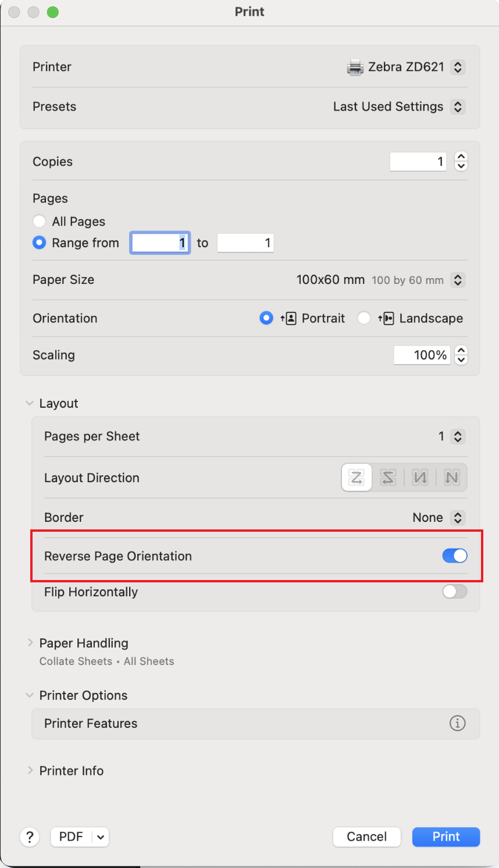Screen dimensions: 499x868
Task: Select the left-to-right layout direction icon
Action: [357, 477]
